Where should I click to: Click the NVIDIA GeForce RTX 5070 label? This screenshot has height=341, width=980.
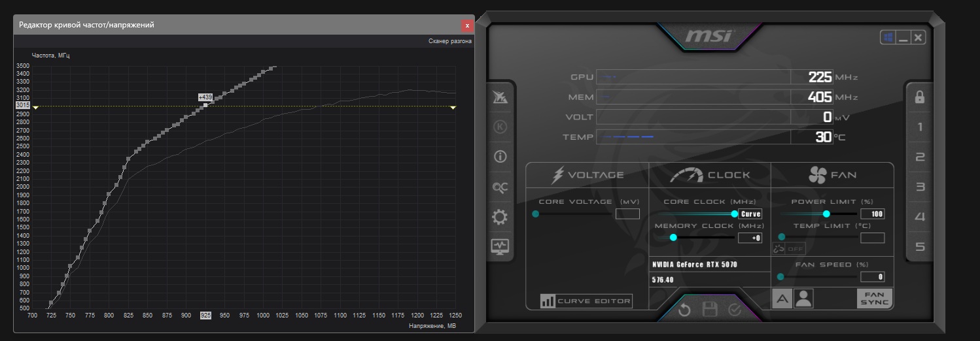click(x=694, y=265)
